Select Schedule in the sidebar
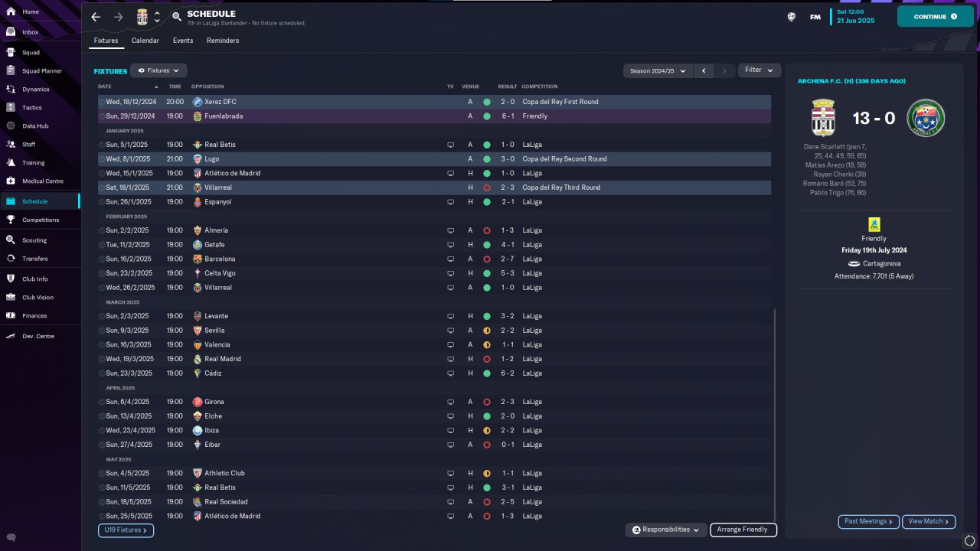Viewport: 980px width, 551px height. [40, 201]
